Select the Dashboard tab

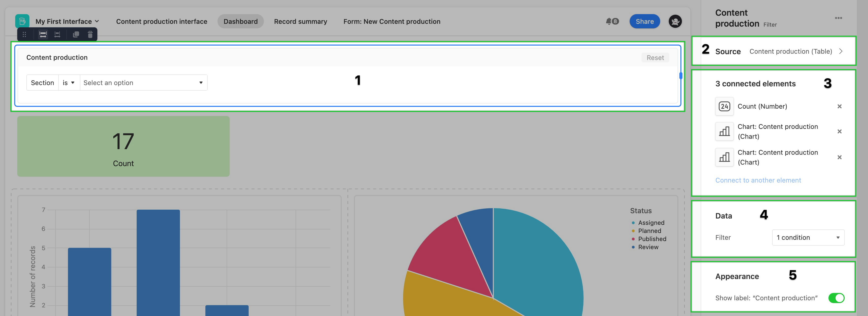[241, 22]
